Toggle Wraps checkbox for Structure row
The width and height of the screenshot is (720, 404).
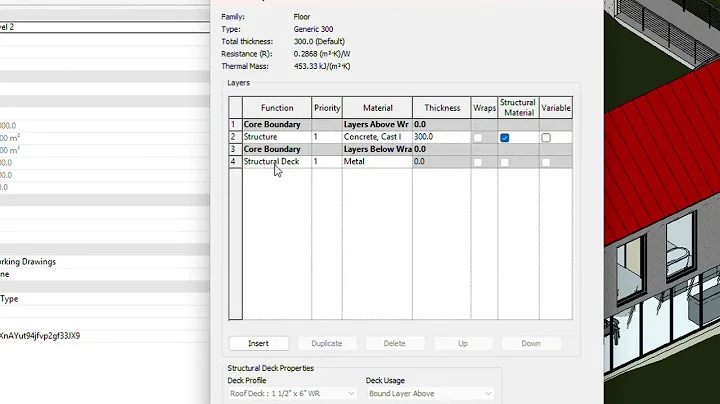pyautogui.click(x=478, y=137)
